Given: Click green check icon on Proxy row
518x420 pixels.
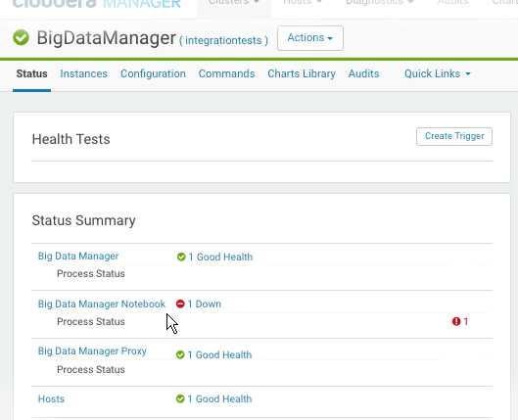Looking at the screenshot, I should (180, 355).
